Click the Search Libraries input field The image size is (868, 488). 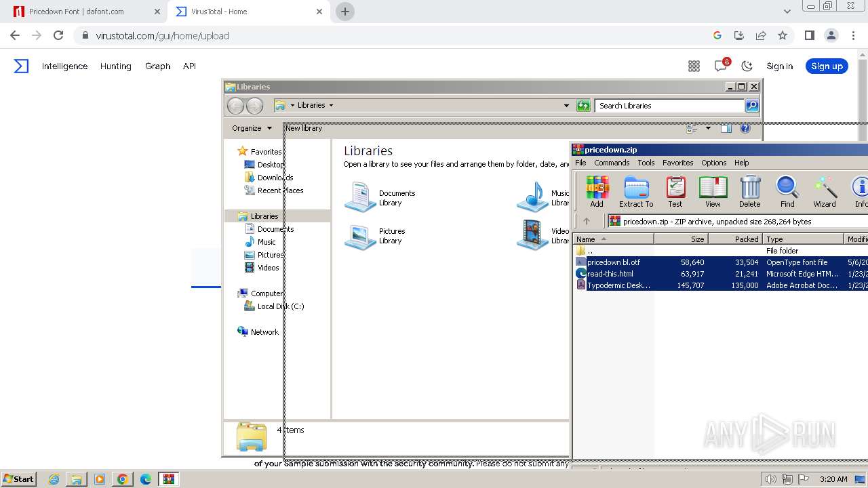(669, 106)
